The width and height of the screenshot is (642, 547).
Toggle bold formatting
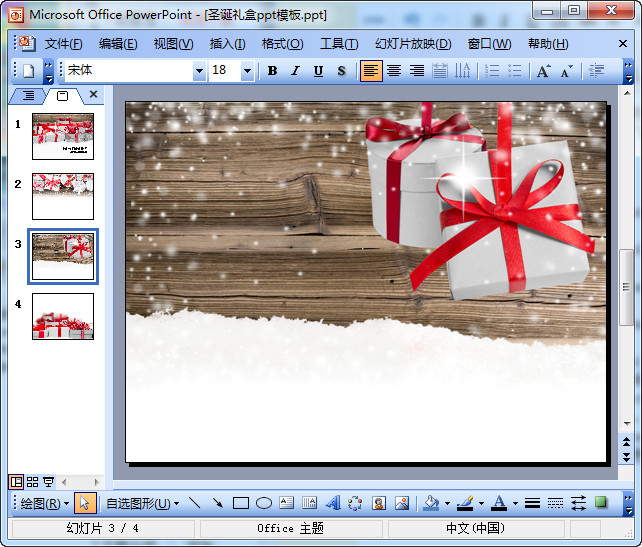point(272,71)
